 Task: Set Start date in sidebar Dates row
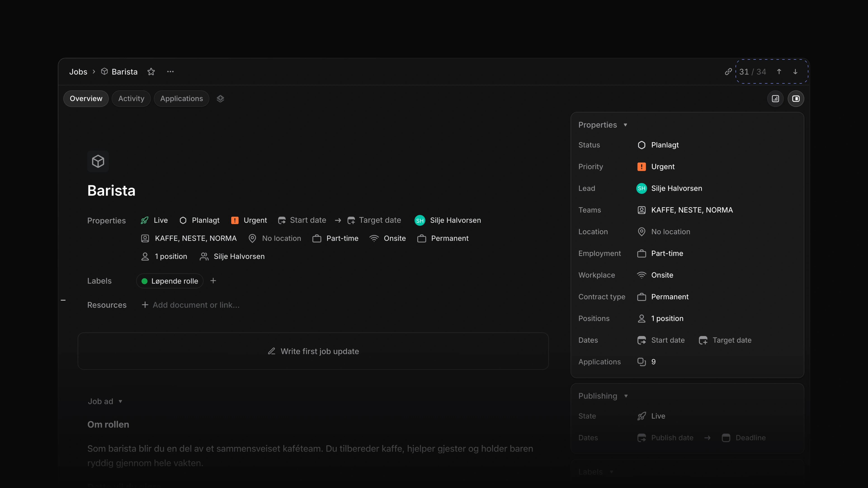pyautogui.click(x=661, y=340)
